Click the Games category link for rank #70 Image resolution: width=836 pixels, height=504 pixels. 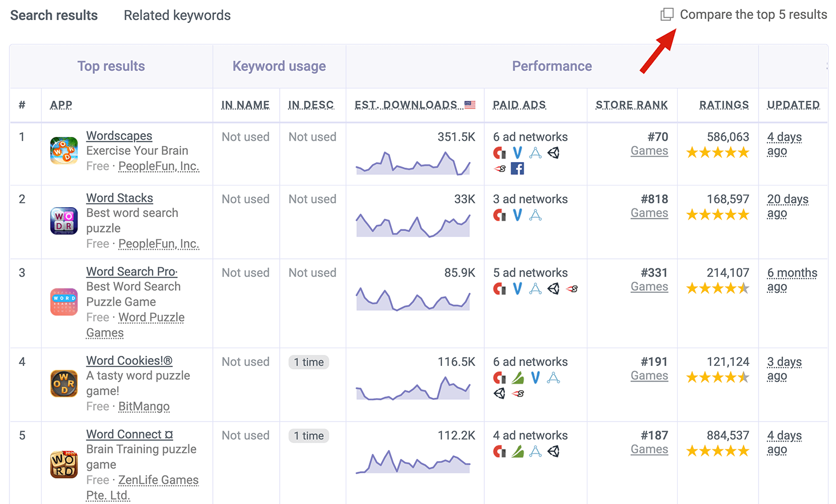(649, 151)
